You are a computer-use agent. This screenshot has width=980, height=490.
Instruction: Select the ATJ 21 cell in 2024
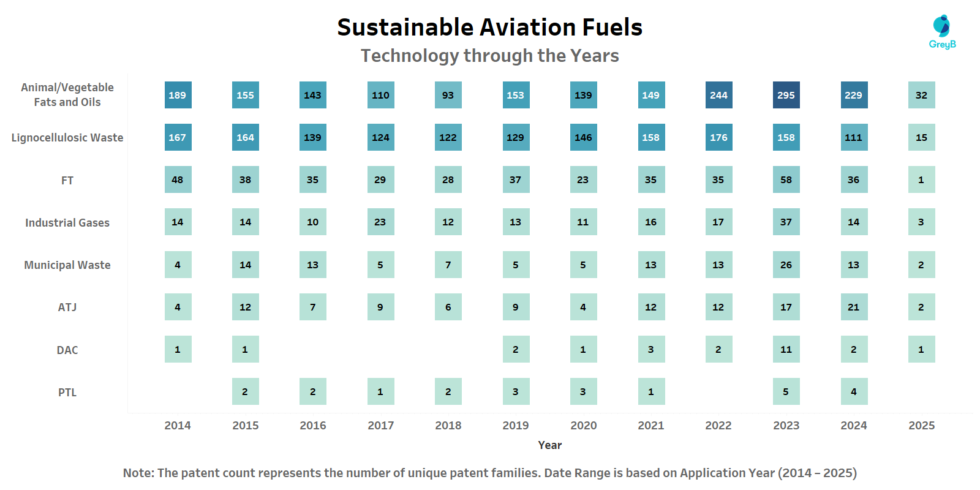point(854,307)
